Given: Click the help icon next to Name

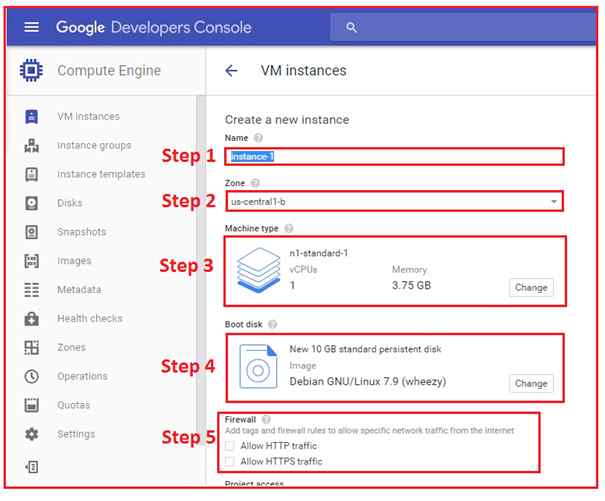Looking at the screenshot, I should [258, 138].
